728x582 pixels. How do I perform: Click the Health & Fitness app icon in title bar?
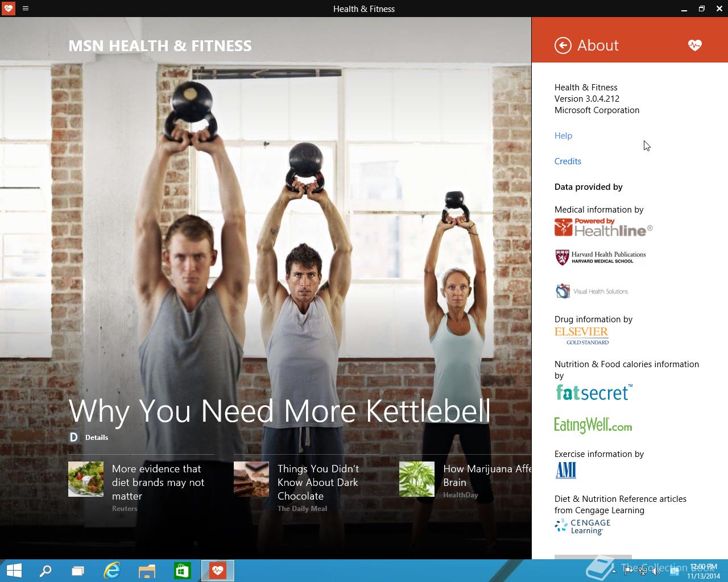coord(8,9)
